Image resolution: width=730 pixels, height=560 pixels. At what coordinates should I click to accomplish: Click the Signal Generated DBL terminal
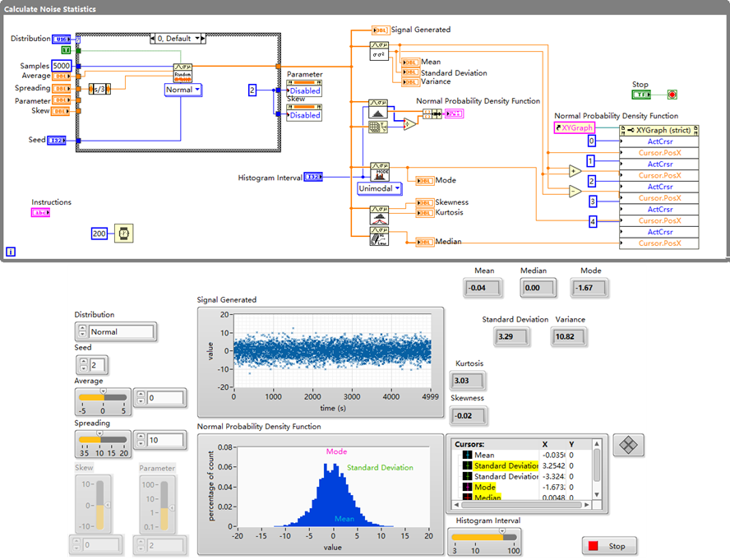(381, 30)
